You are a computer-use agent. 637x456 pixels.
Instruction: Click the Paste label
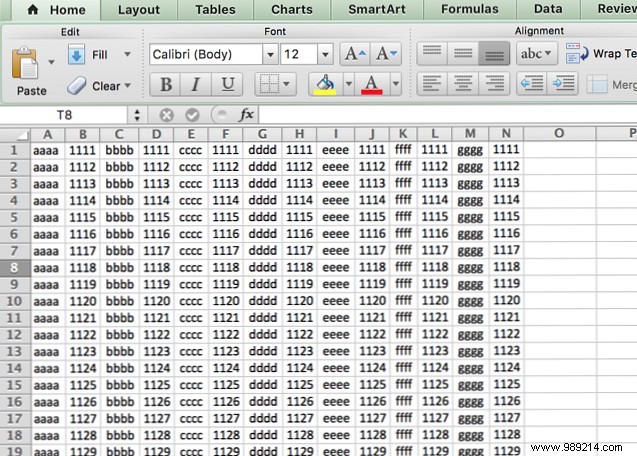[32, 91]
